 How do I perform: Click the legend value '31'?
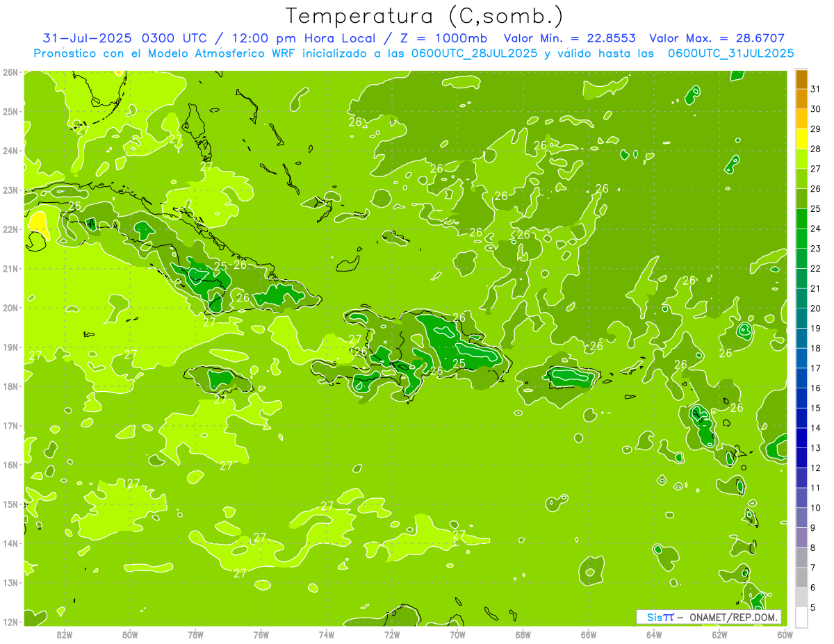tap(816, 89)
